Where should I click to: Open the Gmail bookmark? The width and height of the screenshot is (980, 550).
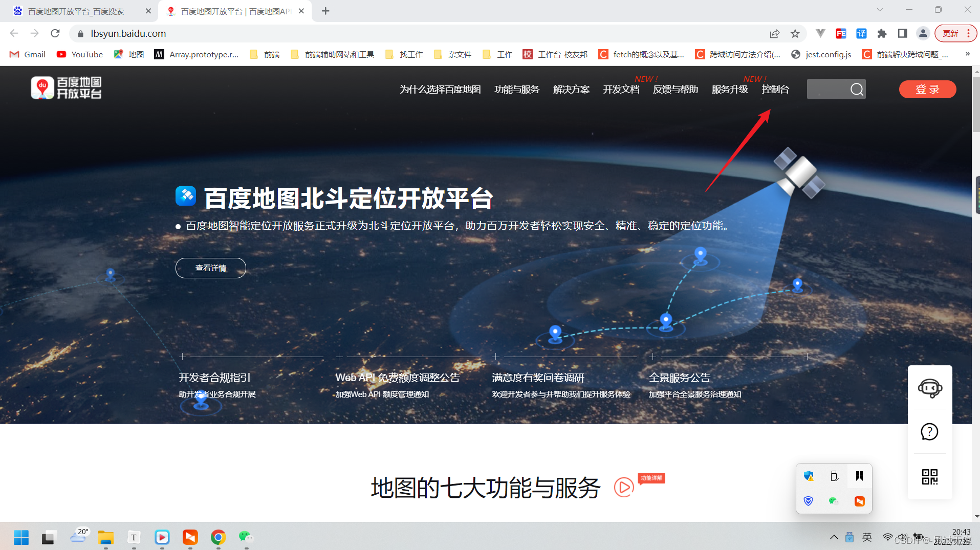point(28,54)
